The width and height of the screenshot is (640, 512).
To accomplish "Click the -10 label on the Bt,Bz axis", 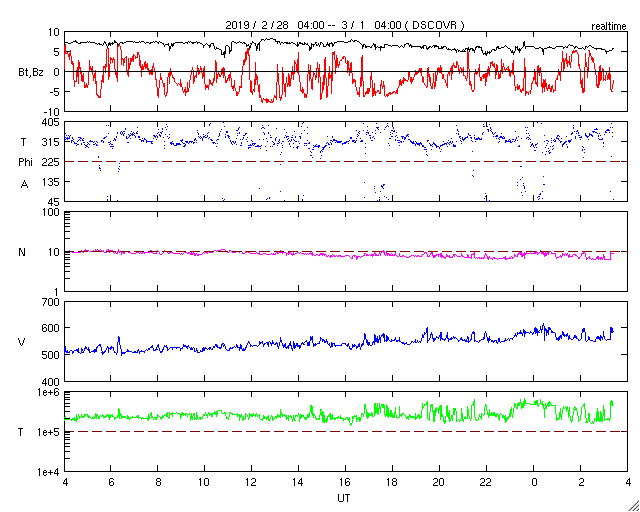I will pyautogui.click(x=52, y=111).
